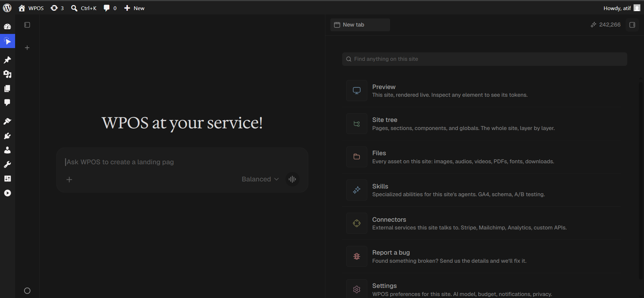Click the red bug icon

357,256
